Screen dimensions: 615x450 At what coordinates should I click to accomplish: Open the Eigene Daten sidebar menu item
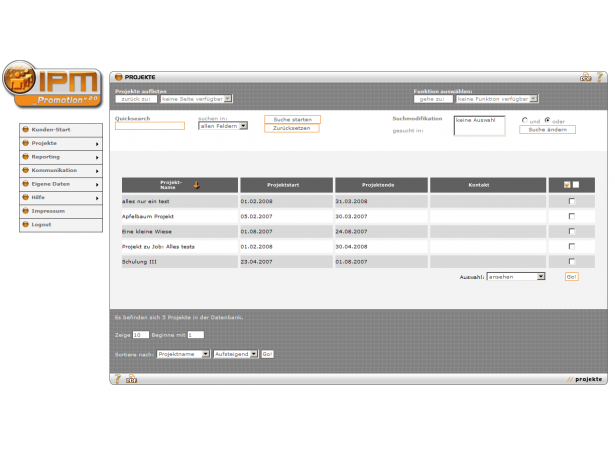click(x=61, y=184)
